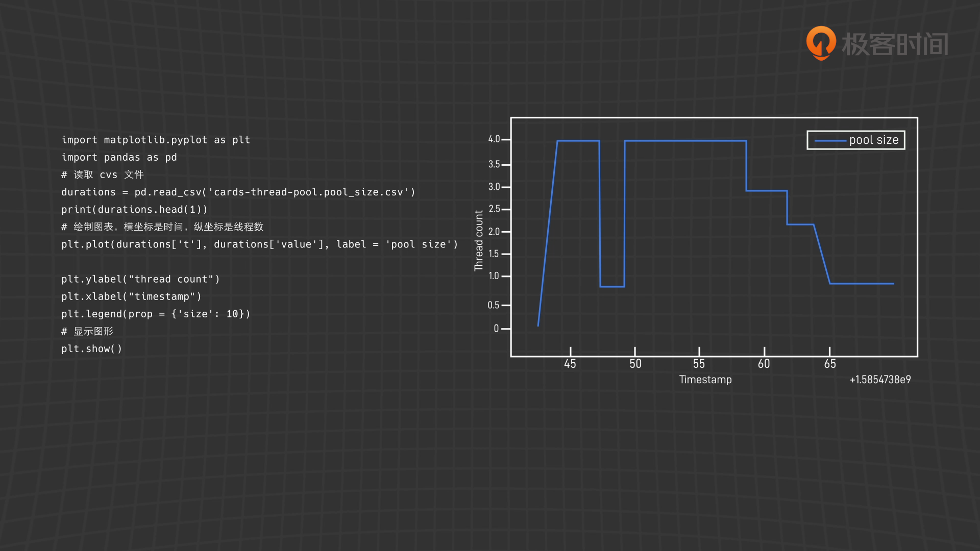
Task: Click the line 'print(durations.head(1))'
Action: pyautogui.click(x=134, y=209)
